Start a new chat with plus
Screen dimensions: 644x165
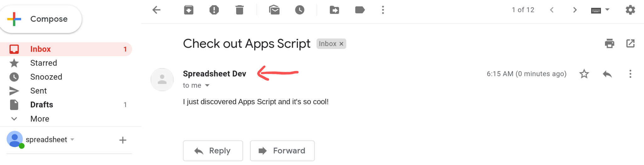[123, 140]
